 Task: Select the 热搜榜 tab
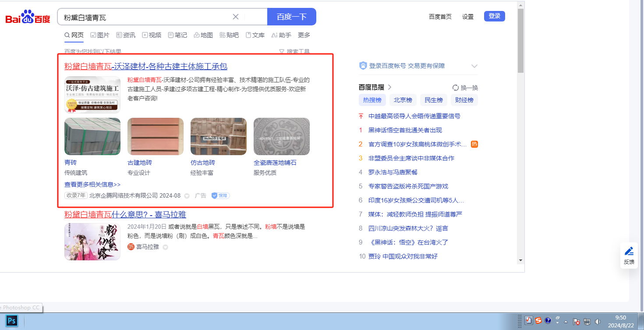[x=372, y=100]
